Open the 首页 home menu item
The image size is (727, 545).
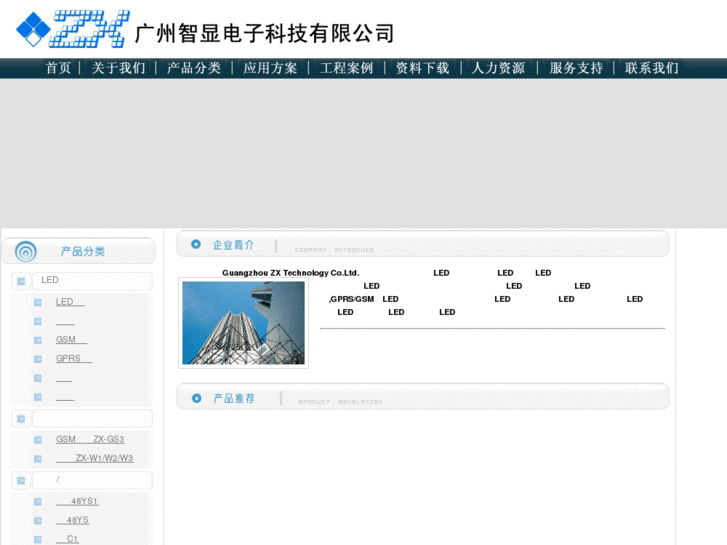pos(58,68)
